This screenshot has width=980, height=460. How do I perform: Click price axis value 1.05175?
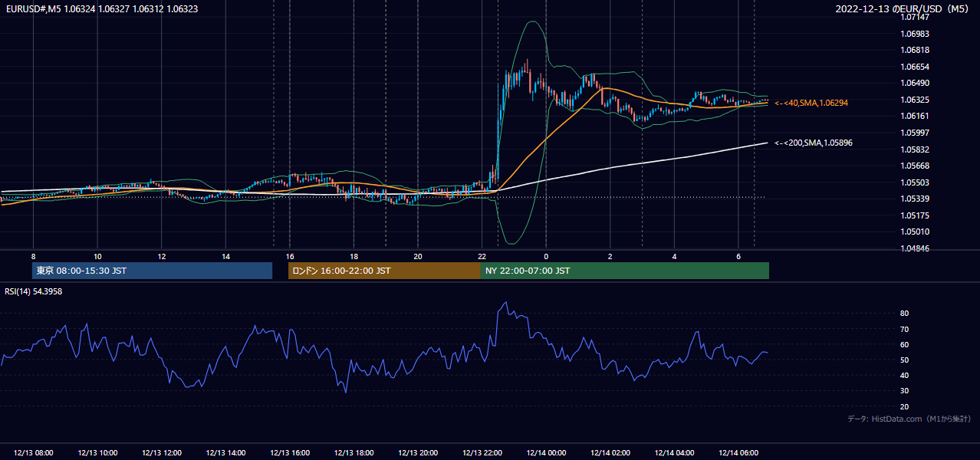(916, 215)
